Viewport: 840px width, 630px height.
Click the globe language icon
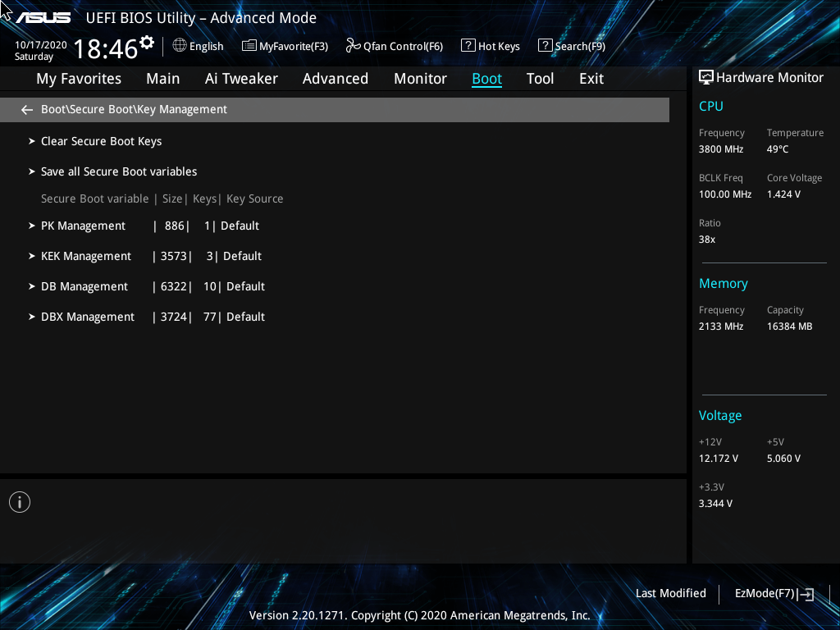(x=180, y=46)
